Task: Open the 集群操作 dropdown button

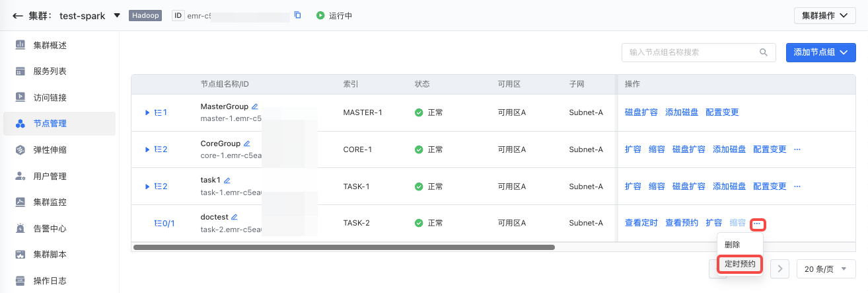Action: pyautogui.click(x=825, y=16)
